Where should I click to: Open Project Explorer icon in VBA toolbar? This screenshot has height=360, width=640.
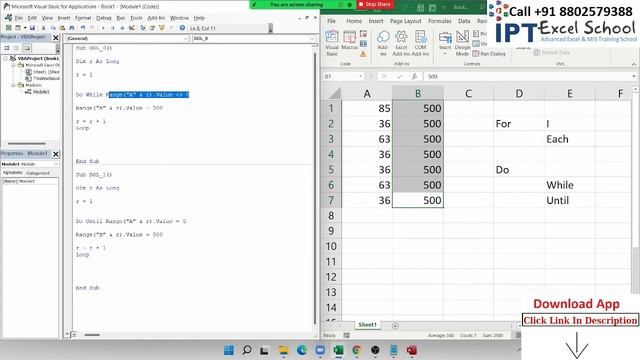tap(142, 28)
